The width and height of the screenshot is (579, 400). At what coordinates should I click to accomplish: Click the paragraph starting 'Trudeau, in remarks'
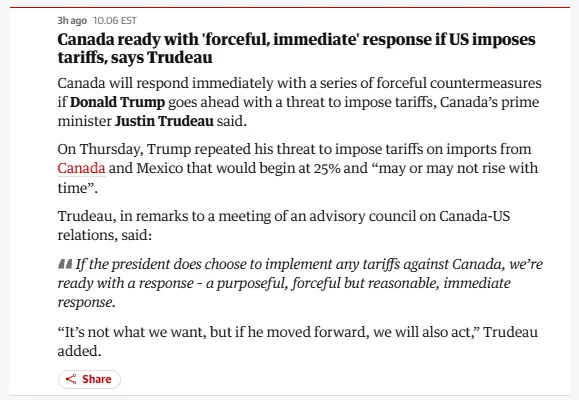(x=284, y=225)
